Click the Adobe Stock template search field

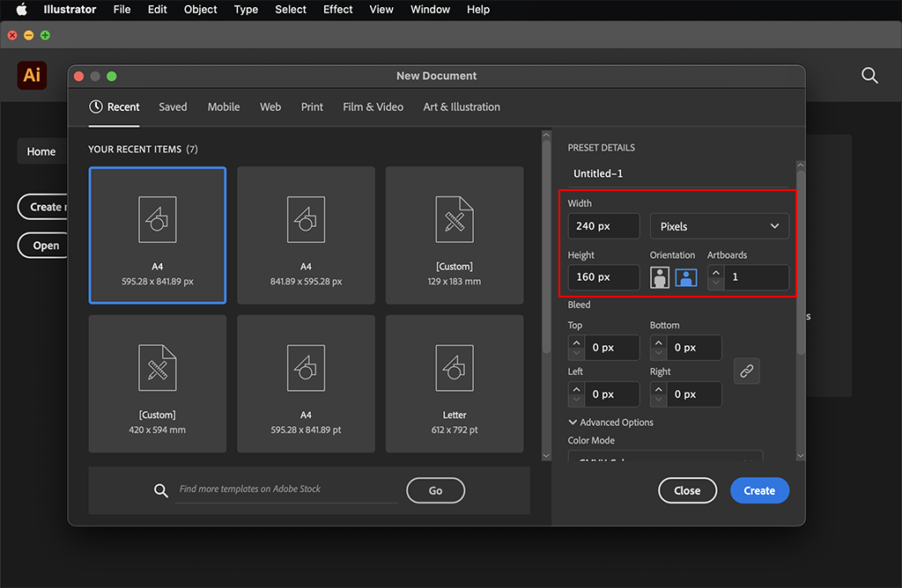(x=286, y=489)
